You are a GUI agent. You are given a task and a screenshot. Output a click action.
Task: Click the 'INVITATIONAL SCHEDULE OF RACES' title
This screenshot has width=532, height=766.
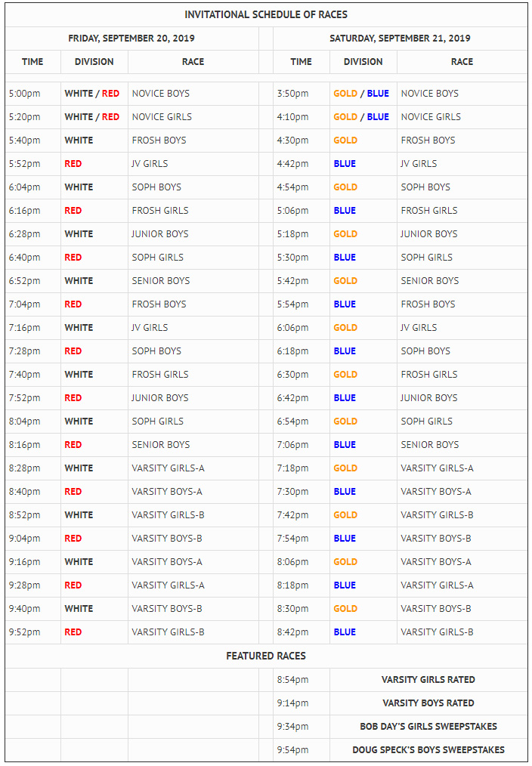pos(266,14)
